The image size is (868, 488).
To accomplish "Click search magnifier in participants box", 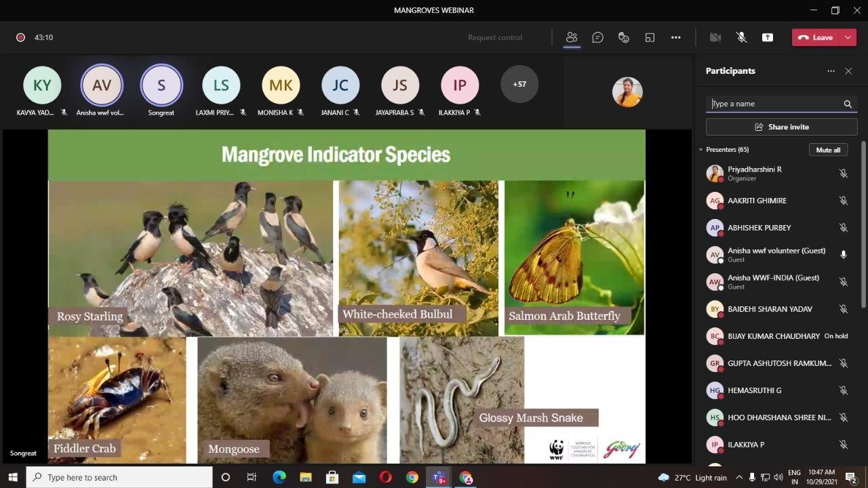I will click(847, 104).
